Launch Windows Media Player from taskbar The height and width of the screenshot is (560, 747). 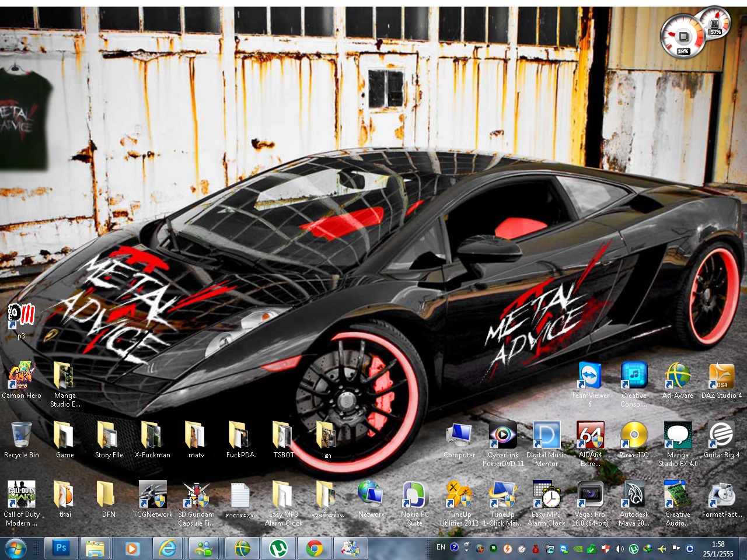131,548
